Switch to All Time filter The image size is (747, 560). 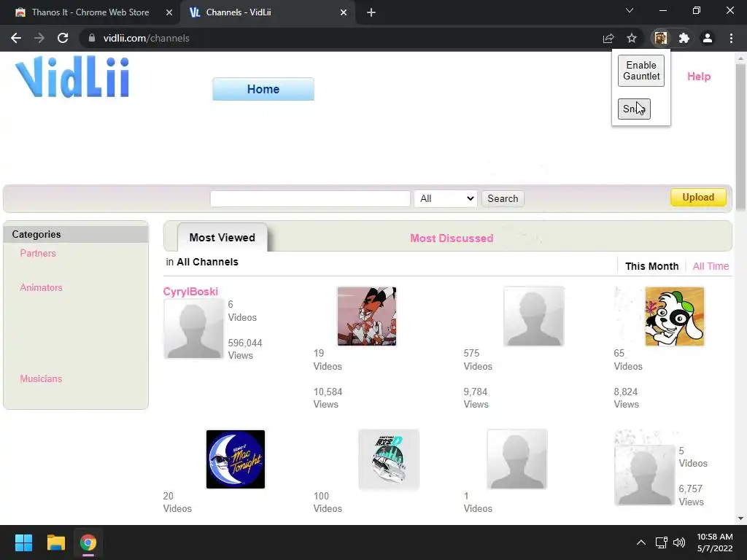coord(711,266)
